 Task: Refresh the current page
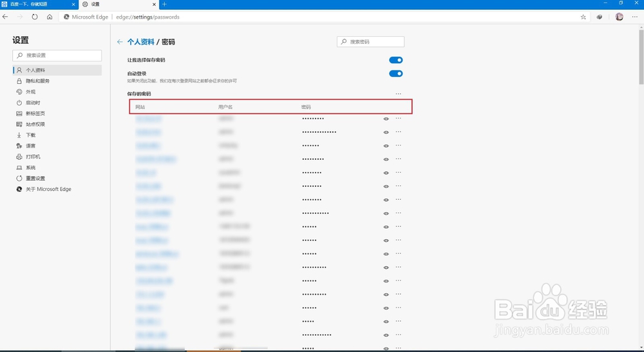[35, 17]
